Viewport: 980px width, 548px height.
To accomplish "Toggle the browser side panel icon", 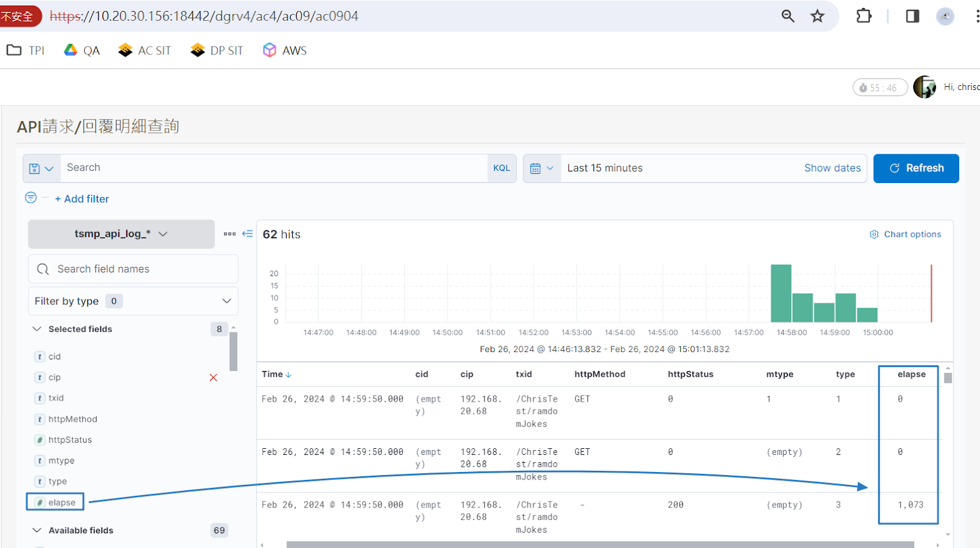I will [x=913, y=16].
